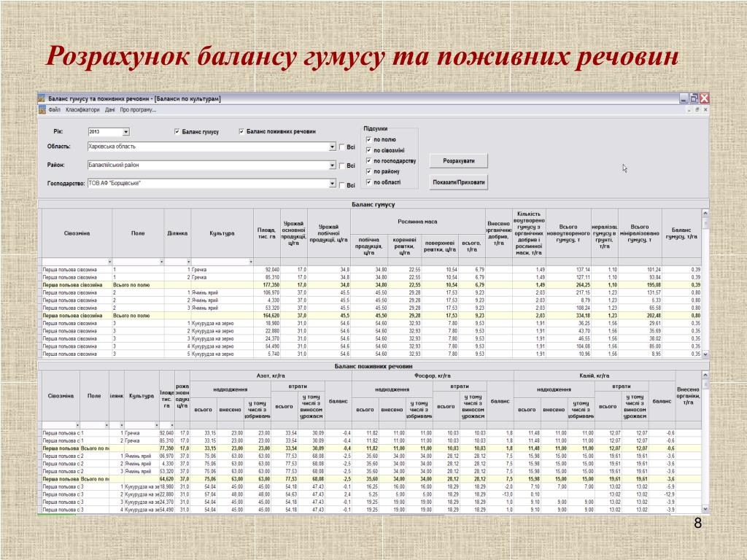Toggle the Баланс поживних речовин checkbox
The image size is (747, 560).
241,131
